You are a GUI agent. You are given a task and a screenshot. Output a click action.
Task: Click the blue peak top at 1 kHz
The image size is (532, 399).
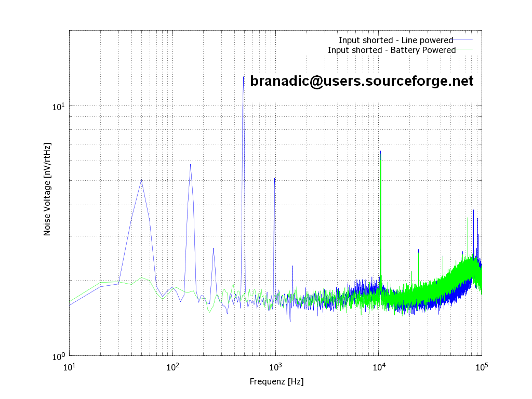tap(274, 179)
